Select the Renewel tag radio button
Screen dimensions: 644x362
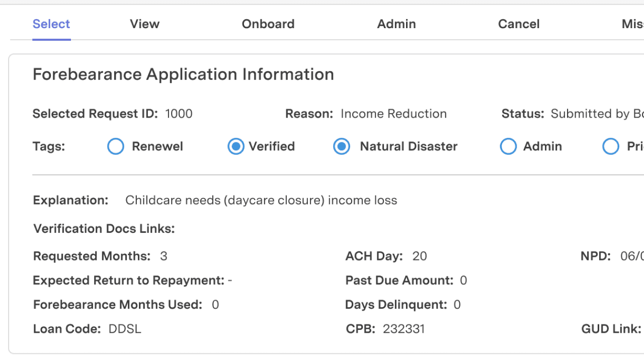click(x=116, y=146)
